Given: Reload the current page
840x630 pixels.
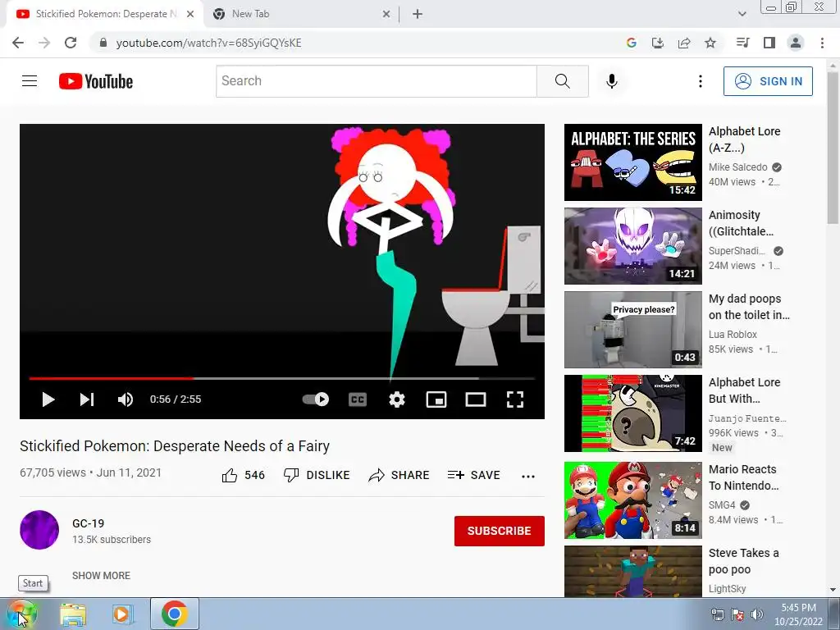Looking at the screenshot, I should click(x=71, y=43).
